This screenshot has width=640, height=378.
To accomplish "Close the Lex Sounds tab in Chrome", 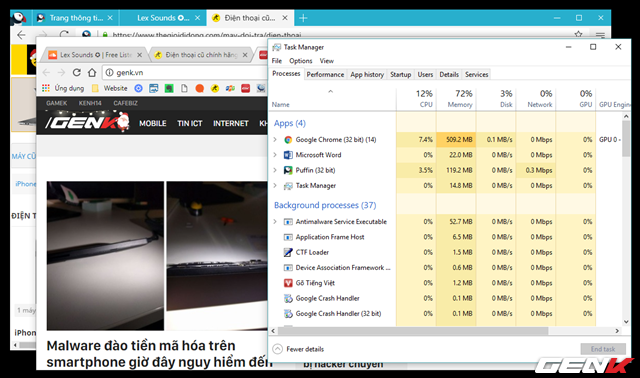I will [x=140, y=55].
